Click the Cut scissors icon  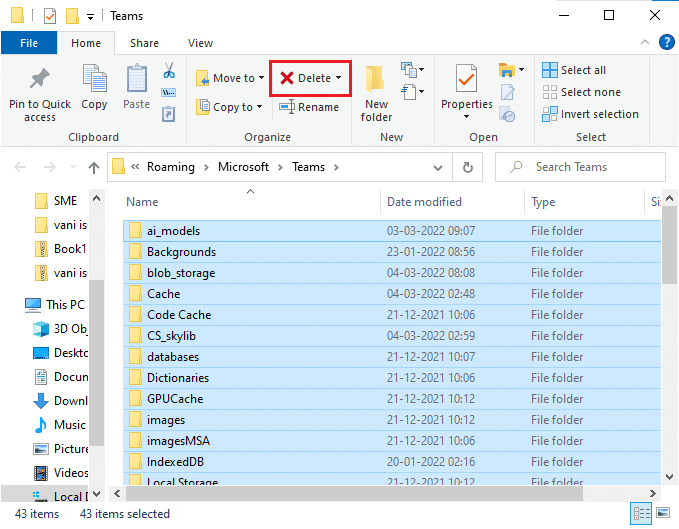[168, 71]
